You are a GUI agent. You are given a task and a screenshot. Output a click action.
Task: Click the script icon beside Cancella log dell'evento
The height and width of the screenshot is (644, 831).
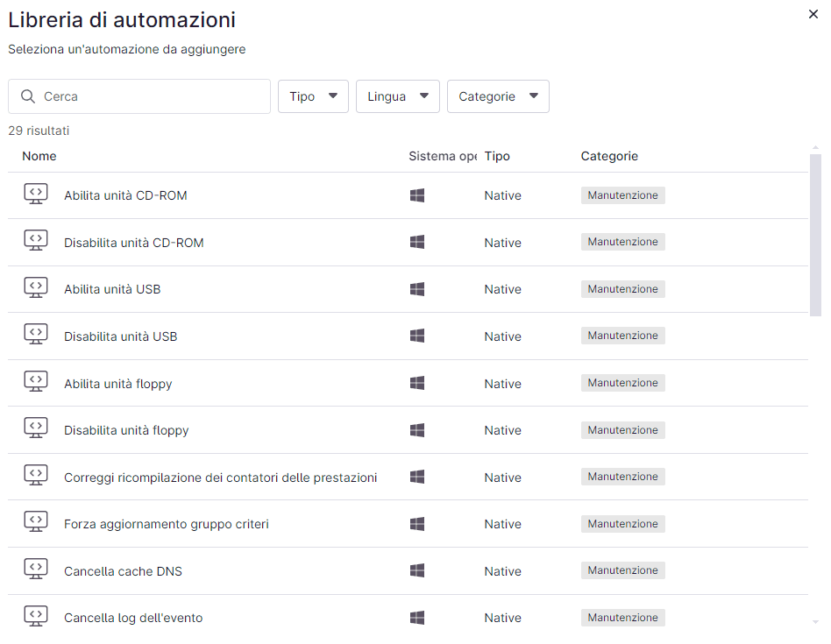35,617
